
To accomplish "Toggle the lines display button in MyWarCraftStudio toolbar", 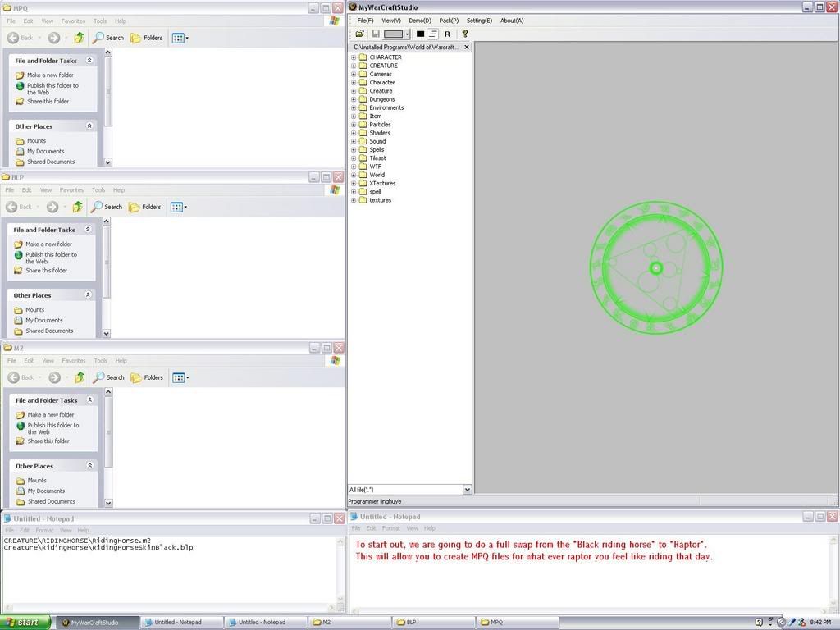I will (x=433, y=34).
